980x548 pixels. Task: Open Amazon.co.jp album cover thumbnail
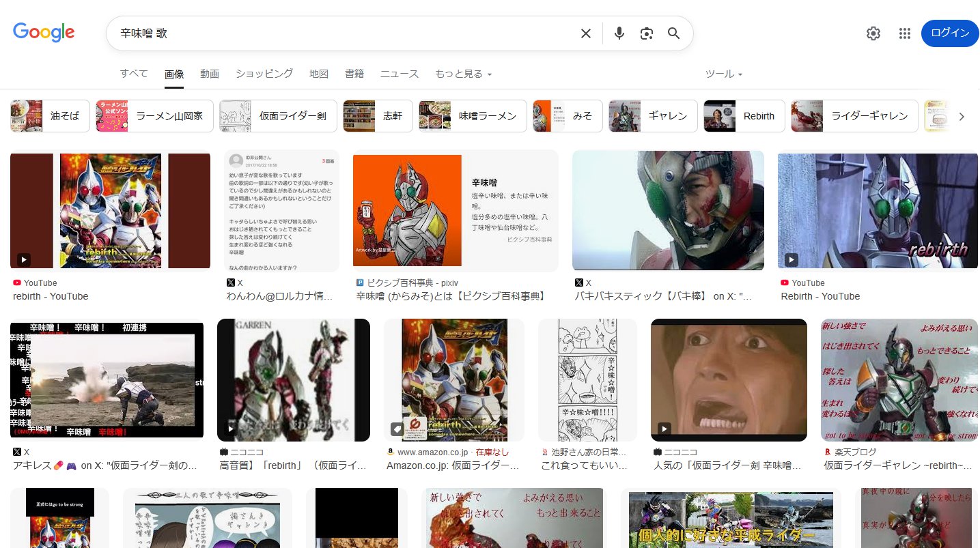coord(454,380)
